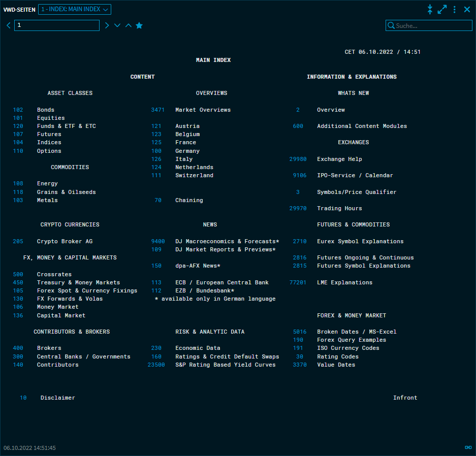Click the pin/collapse window icon
This screenshot has height=456, width=476.
(430, 9)
